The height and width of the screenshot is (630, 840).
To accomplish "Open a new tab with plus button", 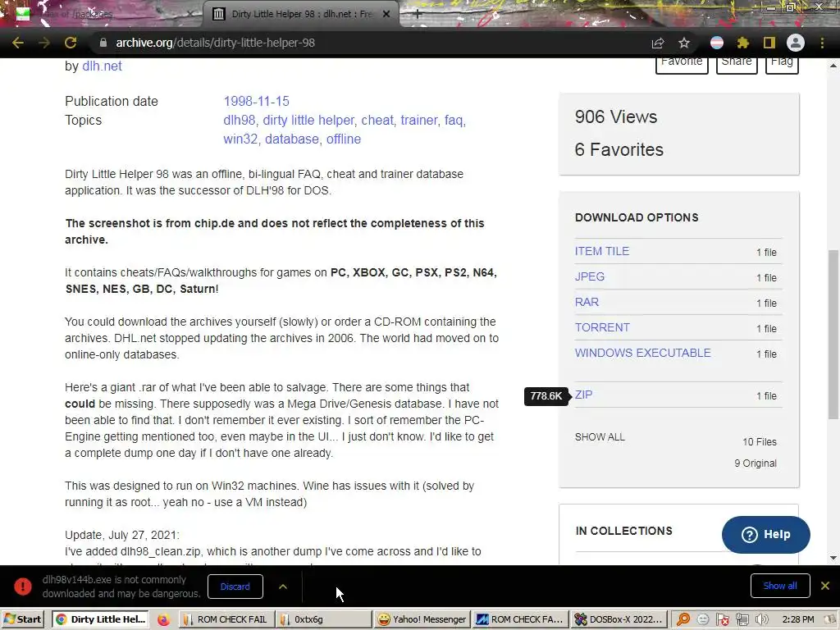I will pyautogui.click(x=418, y=15).
